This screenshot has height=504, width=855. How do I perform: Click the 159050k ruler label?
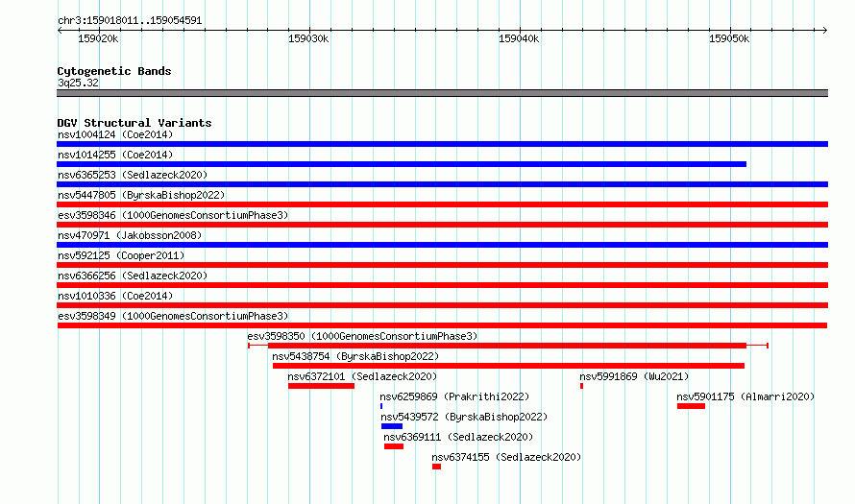pos(729,38)
